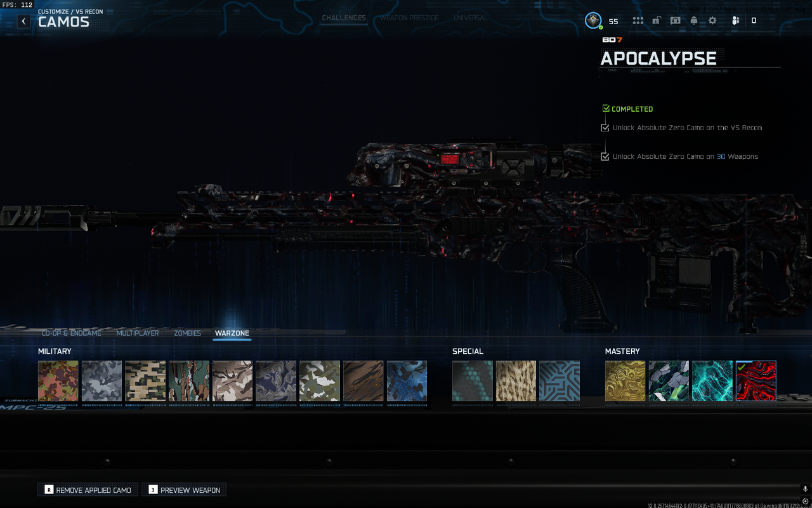Select the red Apocalypse Mastery camo

tap(756, 381)
